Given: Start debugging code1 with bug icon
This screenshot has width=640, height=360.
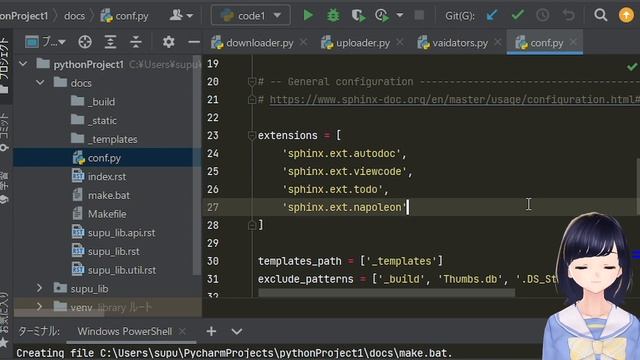Looking at the screenshot, I should (333, 16).
